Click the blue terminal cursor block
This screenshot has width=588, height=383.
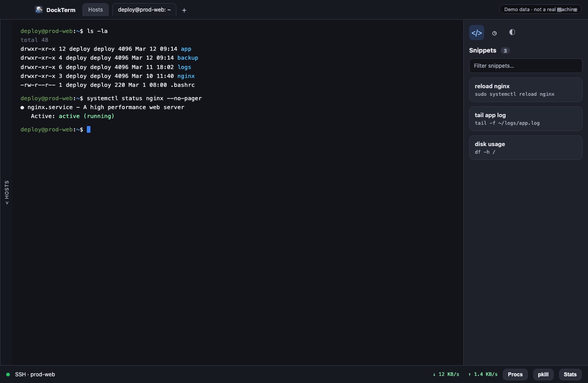pyautogui.click(x=89, y=130)
